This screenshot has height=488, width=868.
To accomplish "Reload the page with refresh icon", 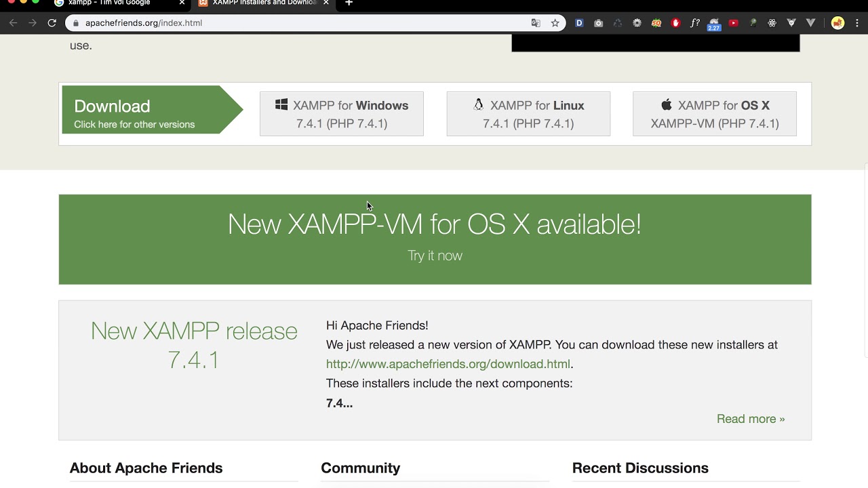I will point(52,23).
